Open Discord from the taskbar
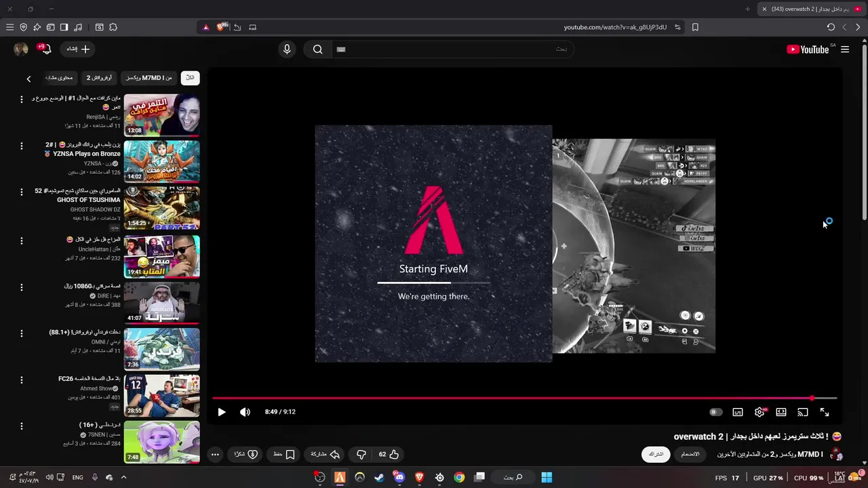The image size is (868, 488). [399, 477]
